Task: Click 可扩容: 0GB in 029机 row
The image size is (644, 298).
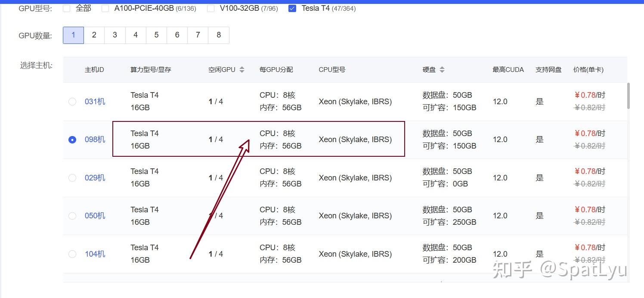Action: point(445,184)
